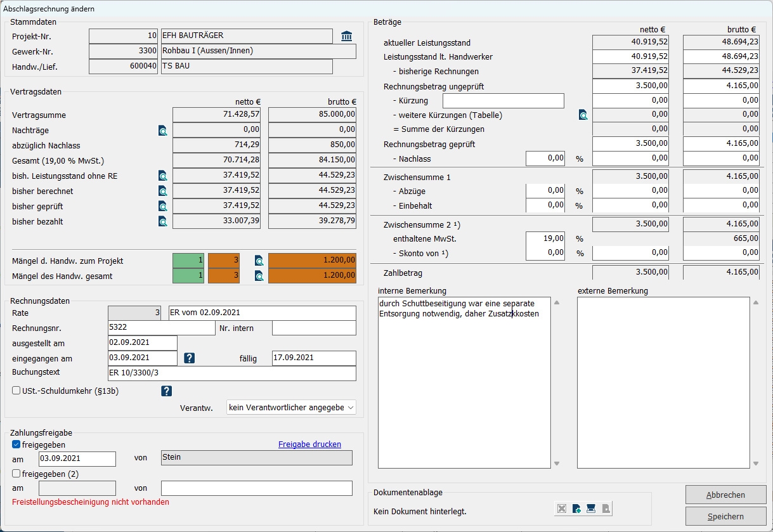Click the bank icon beside EFH BAUTRÄGER

point(346,36)
